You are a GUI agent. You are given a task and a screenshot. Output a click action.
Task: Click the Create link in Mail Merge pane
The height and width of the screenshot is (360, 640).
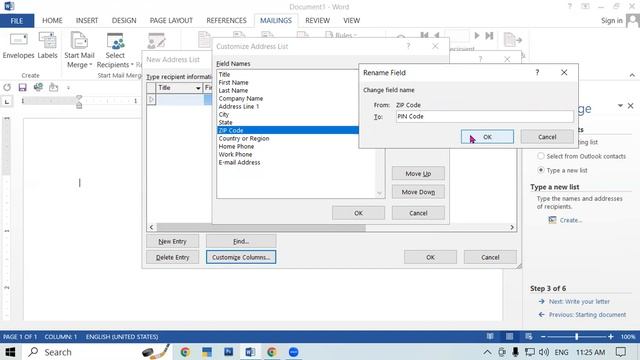click(x=571, y=220)
